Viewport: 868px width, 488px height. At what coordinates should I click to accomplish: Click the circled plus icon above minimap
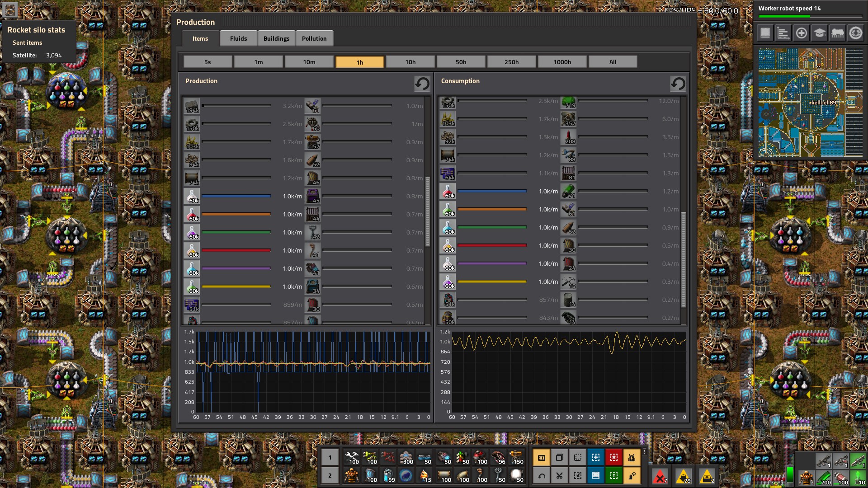tap(801, 33)
